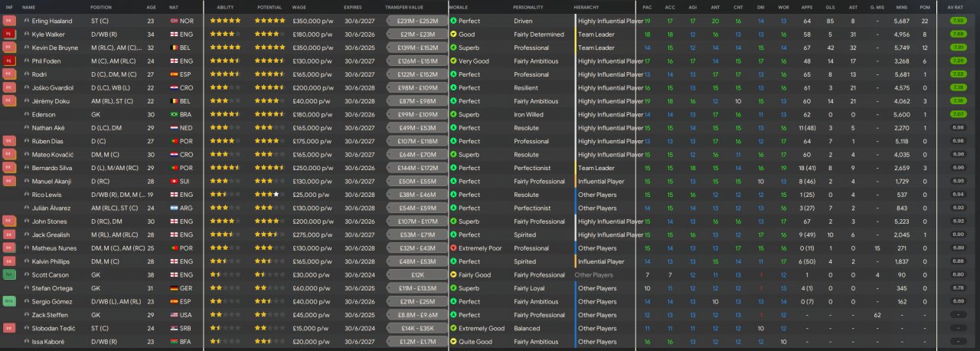
Task: Click the player icon beside Rico Lewis
Action: pyautogui.click(x=26, y=195)
